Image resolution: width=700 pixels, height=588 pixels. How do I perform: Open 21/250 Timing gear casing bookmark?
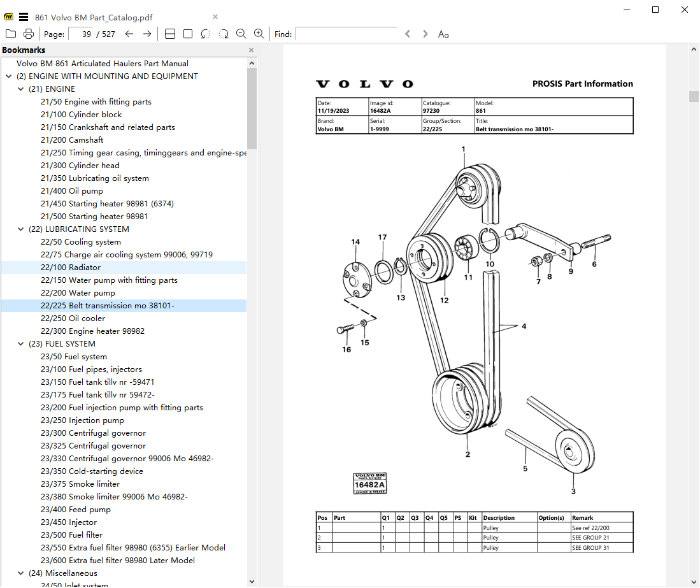143,153
